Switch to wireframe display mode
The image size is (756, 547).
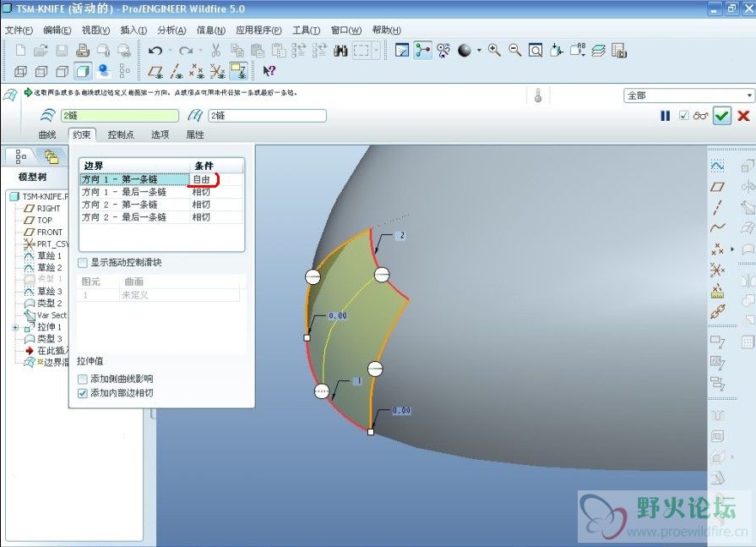[21, 71]
